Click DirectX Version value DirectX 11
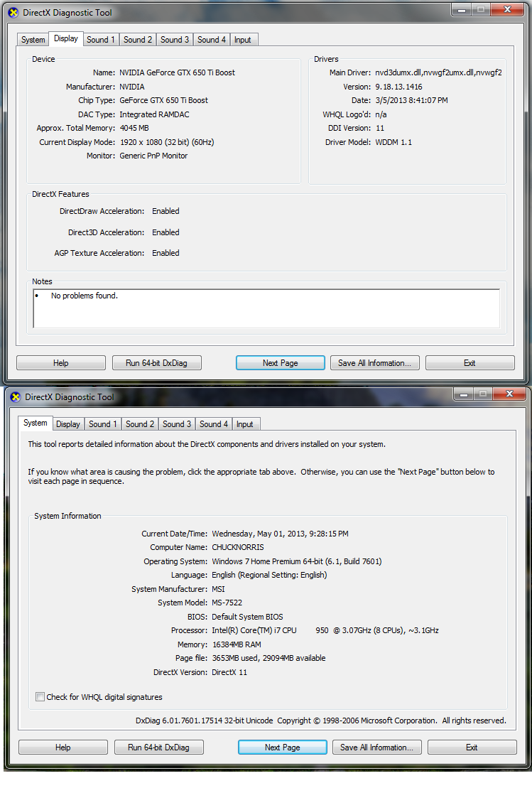532x788 pixels. click(x=229, y=672)
